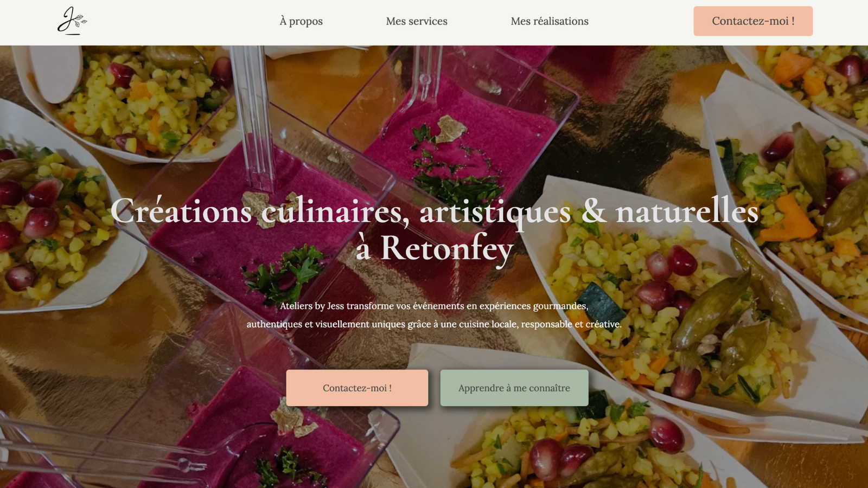The width and height of the screenshot is (868, 488).
Task: Click the authentiques et visuellement uniques line
Action: (x=434, y=324)
